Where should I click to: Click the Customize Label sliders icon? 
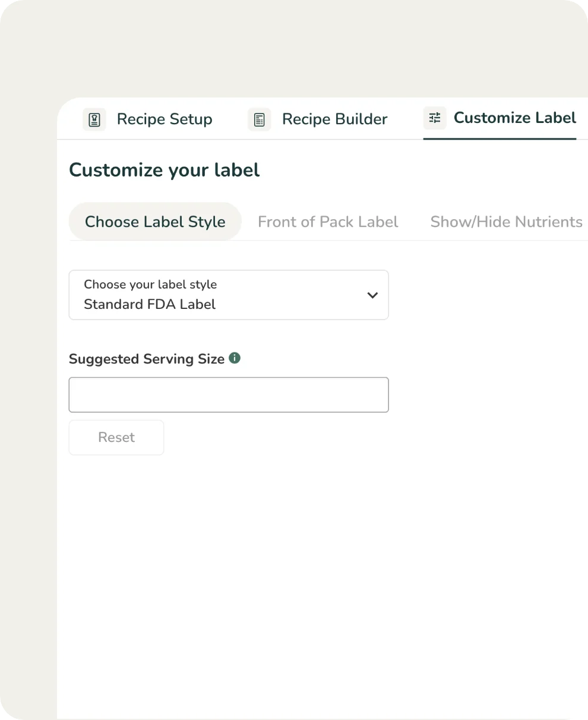coord(435,118)
